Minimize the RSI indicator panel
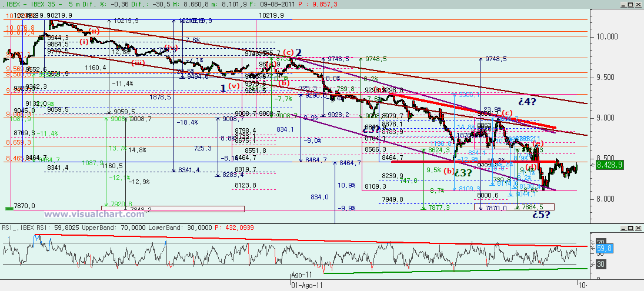 (x=624, y=228)
